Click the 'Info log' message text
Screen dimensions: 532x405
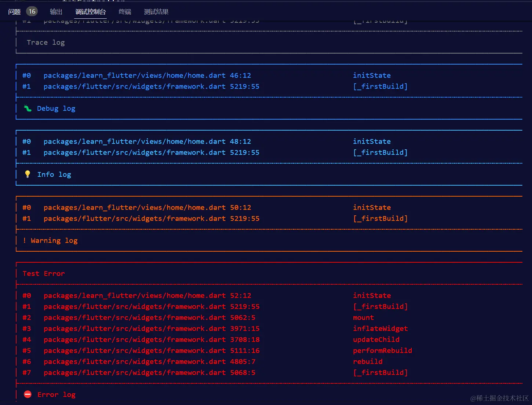54,175
